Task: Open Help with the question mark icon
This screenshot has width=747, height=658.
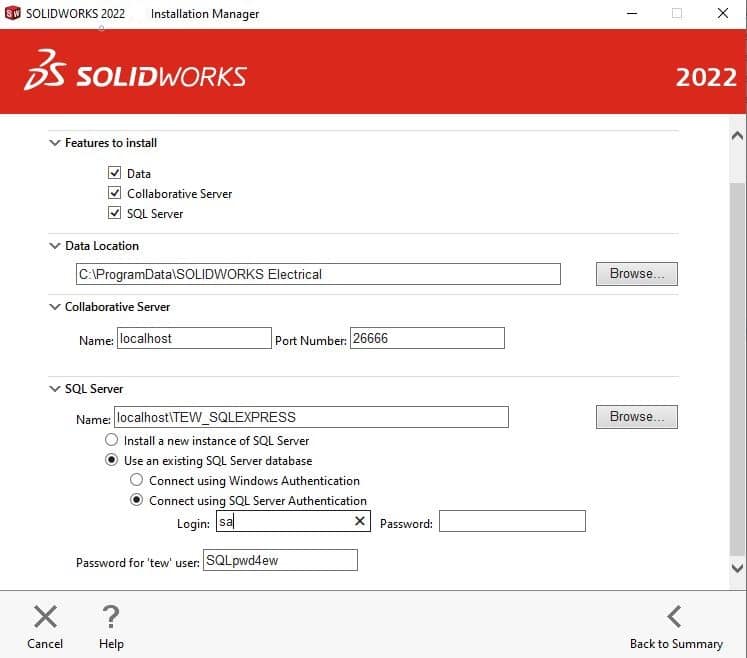Action: pyautogui.click(x=111, y=617)
